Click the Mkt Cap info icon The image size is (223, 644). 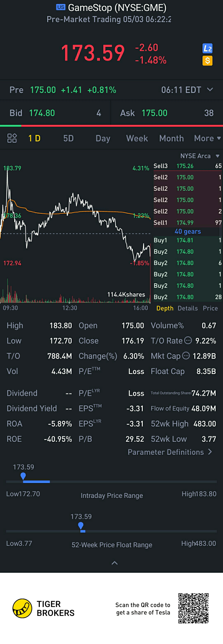(x=186, y=355)
